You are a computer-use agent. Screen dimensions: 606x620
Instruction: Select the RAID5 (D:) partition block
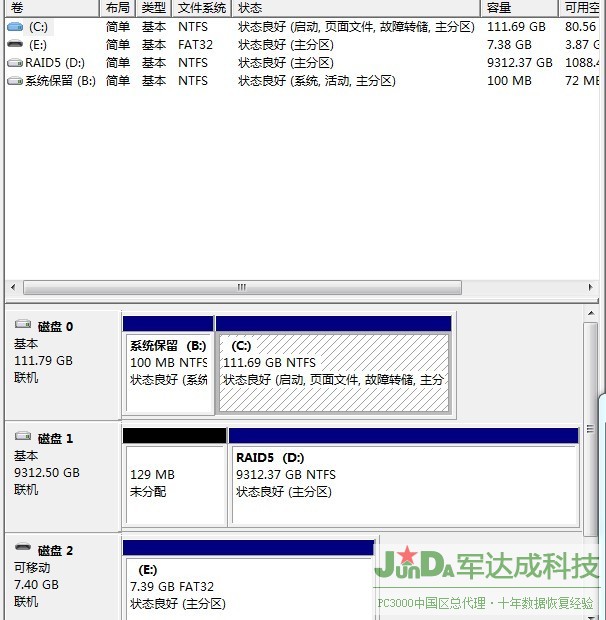coord(404,477)
